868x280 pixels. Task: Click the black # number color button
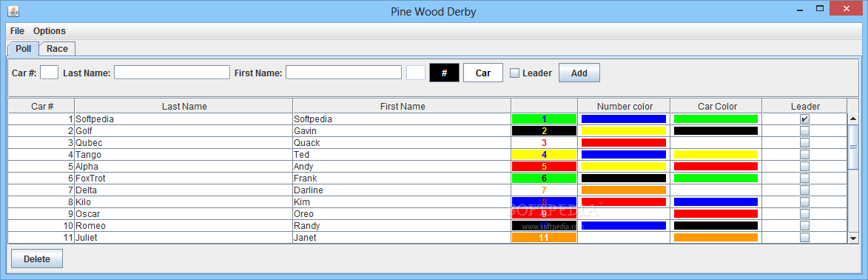click(x=445, y=73)
